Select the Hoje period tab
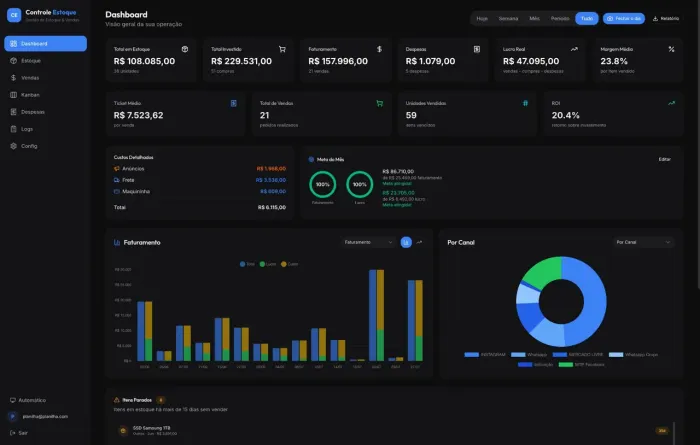Image resolution: width=700 pixels, height=445 pixels. (482, 19)
